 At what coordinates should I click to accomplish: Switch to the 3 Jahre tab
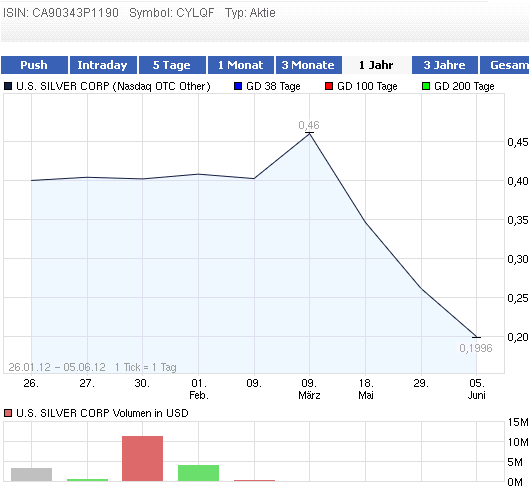[x=444, y=65]
